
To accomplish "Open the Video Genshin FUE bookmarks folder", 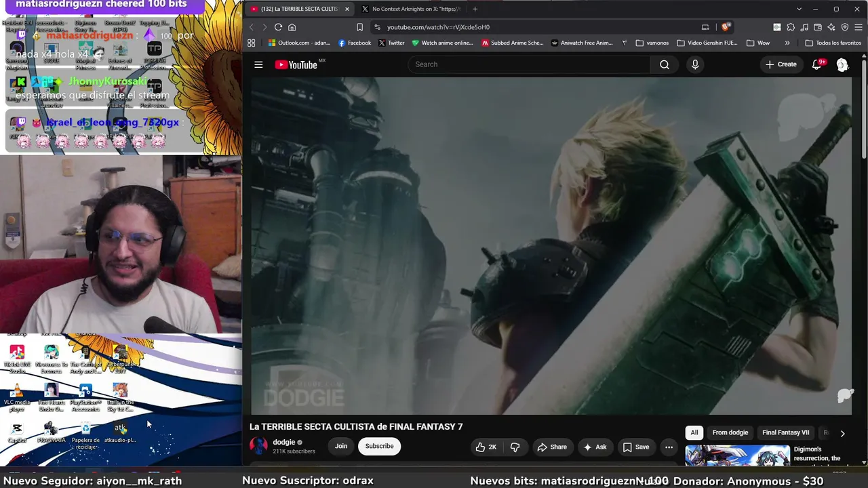I will click(x=707, y=43).
